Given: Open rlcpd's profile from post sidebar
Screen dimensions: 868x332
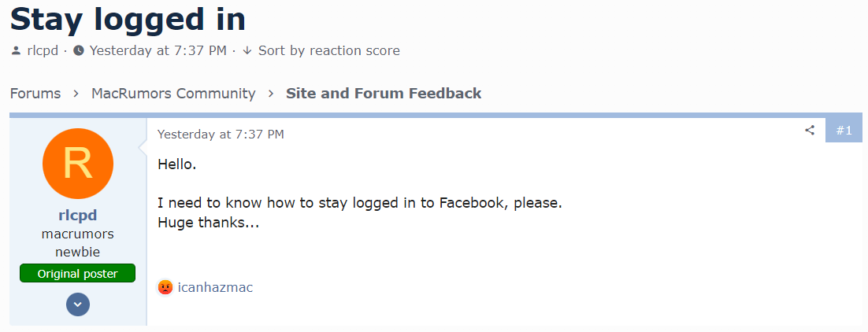Looking at the screenshot, I should (78, 216).
